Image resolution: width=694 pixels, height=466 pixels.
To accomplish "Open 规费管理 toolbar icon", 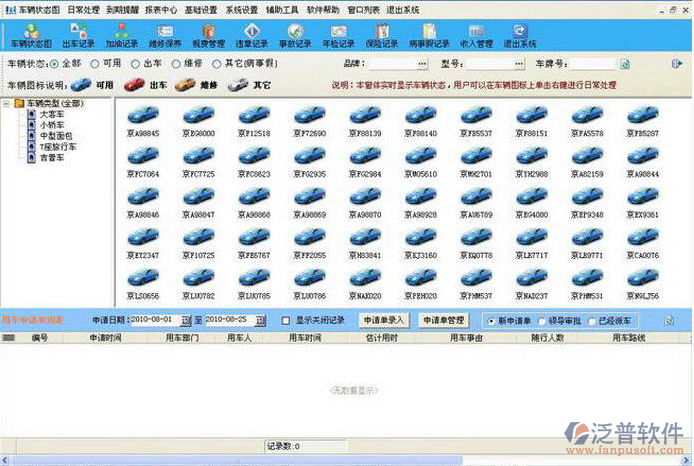I will click(208, 36).
